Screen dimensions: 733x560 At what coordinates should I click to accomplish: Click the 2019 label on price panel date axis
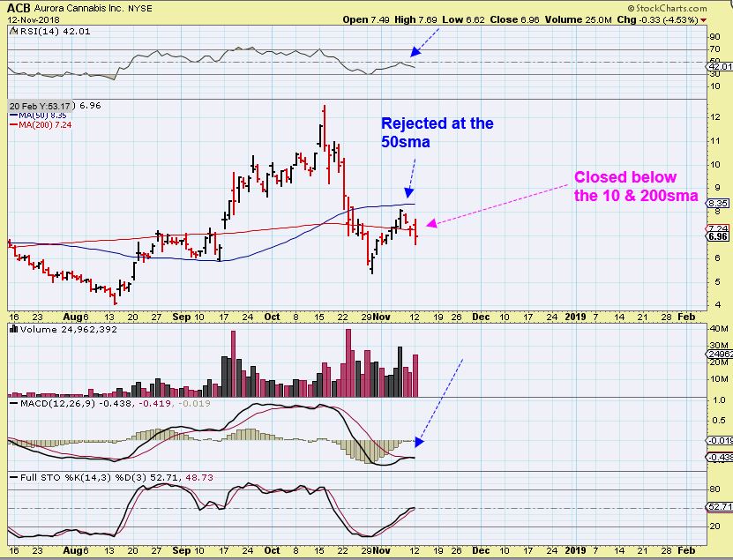[575, 317]
